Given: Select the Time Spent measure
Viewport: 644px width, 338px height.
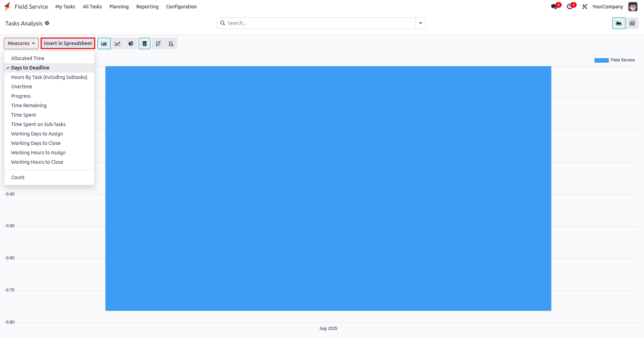Looking at the screenshot, I should click(x=49, y=115).
